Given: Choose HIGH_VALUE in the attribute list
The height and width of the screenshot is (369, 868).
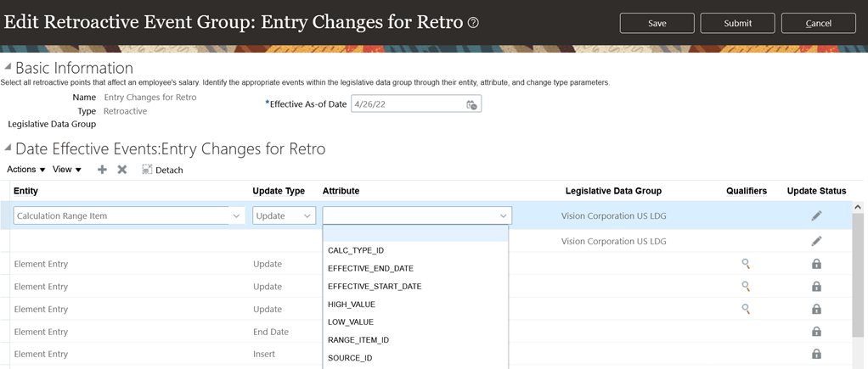Looking at the screenshot, I should (352, 305).
